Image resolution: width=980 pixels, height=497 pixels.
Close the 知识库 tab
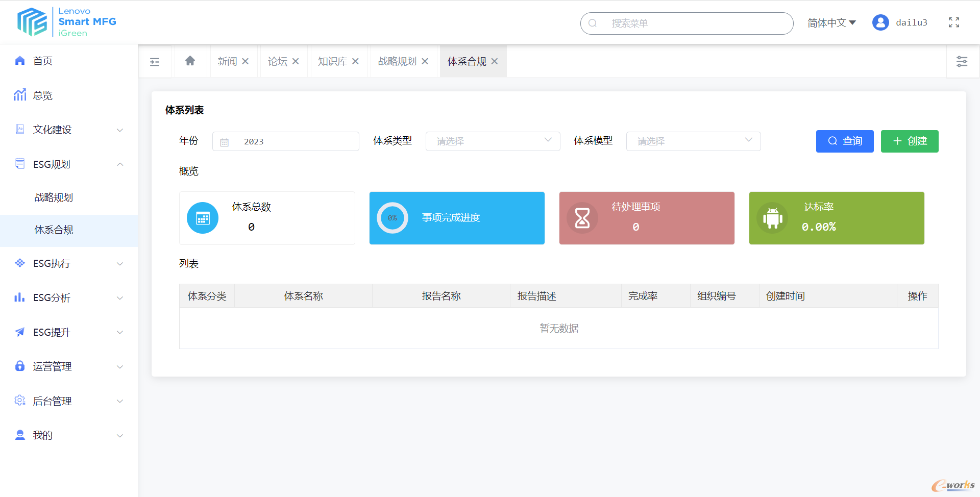click(x=356, y=61)
